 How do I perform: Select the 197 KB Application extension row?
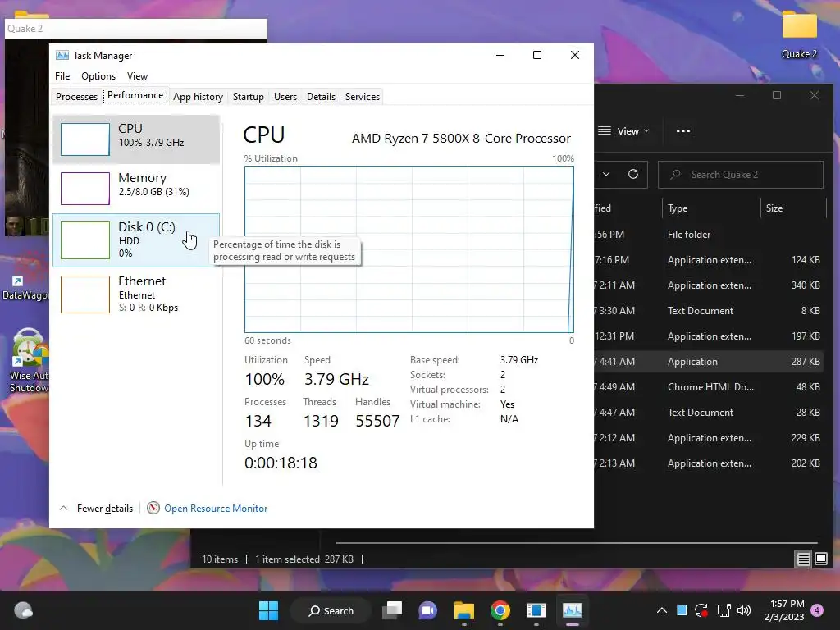tap(710, 336)
